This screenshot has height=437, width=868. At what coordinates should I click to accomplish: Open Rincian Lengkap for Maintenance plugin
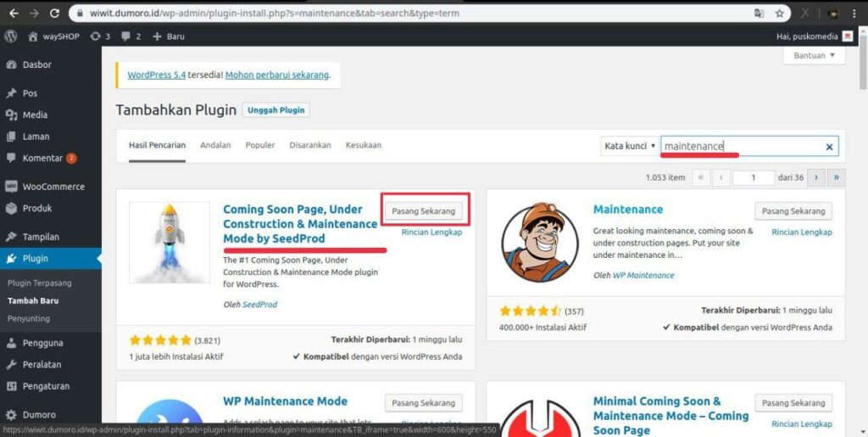[x=802, y=232]
